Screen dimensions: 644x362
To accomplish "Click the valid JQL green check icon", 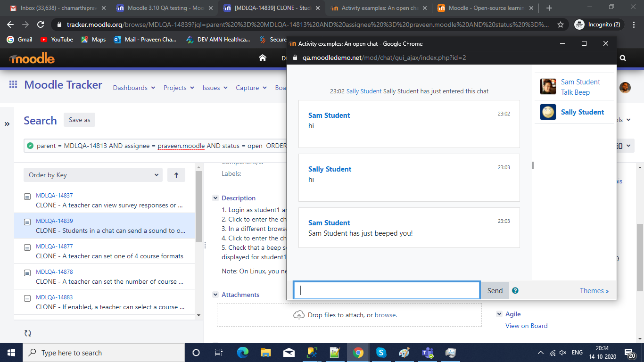I will tap(30, 146).
